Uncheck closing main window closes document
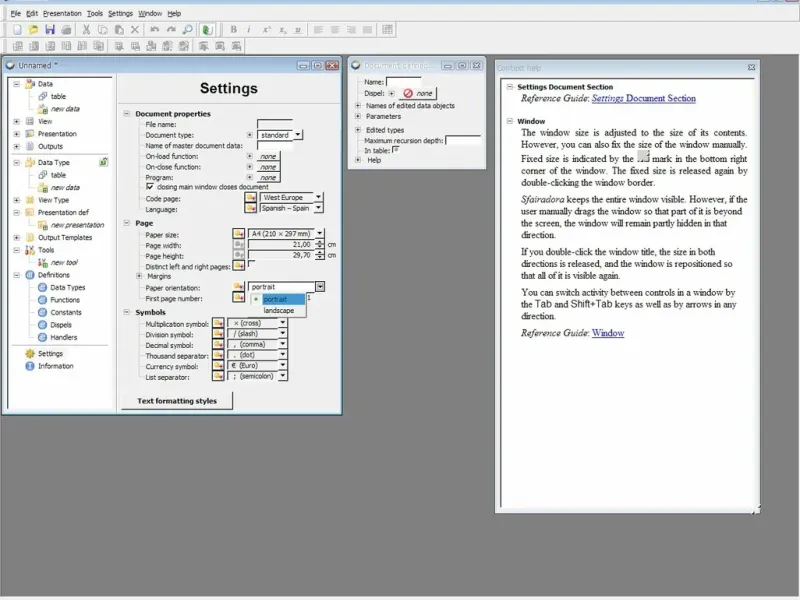This screenshot has height=600, width=800. [x=150, y=187]
